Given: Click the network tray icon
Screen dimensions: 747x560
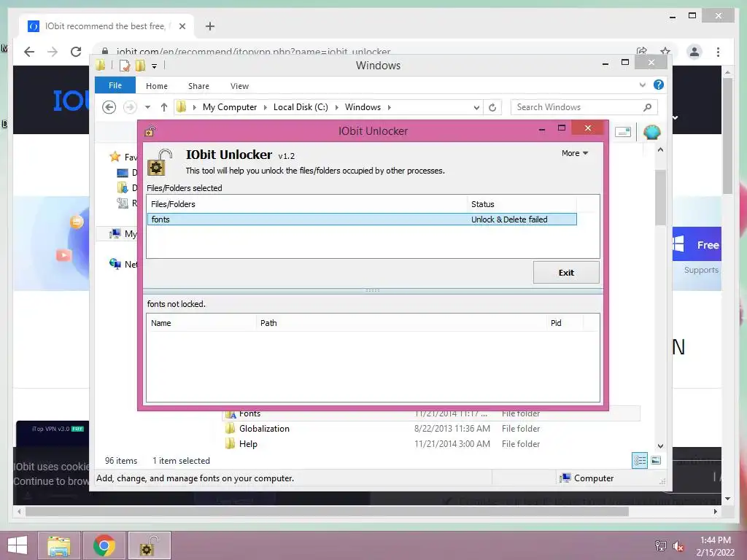Looking at the screenshot, I should [x=660, y=546].
